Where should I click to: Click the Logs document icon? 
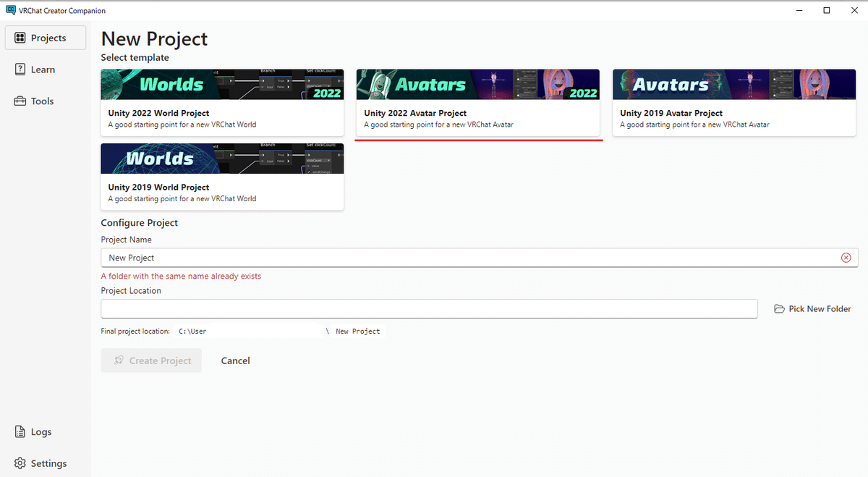20,432
